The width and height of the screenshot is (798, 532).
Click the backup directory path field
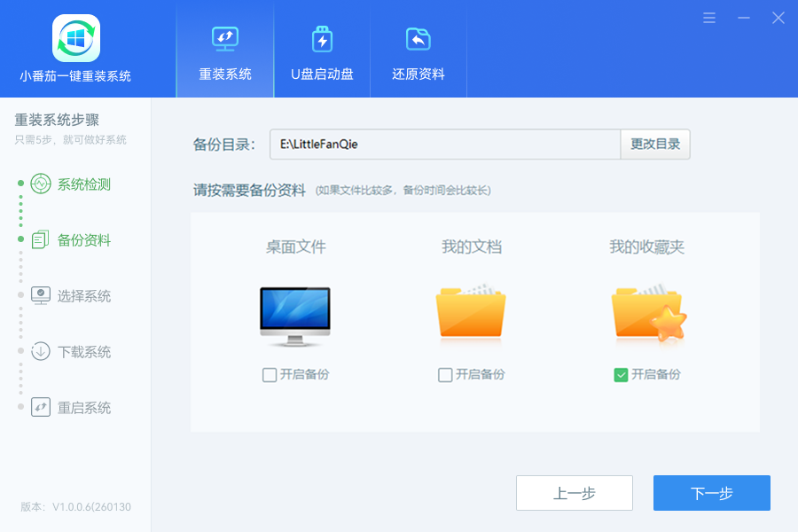[x=445, y=145]
